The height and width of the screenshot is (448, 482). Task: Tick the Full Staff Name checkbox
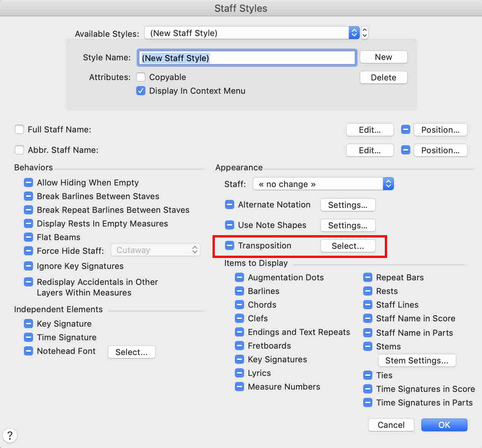[19, 129]
